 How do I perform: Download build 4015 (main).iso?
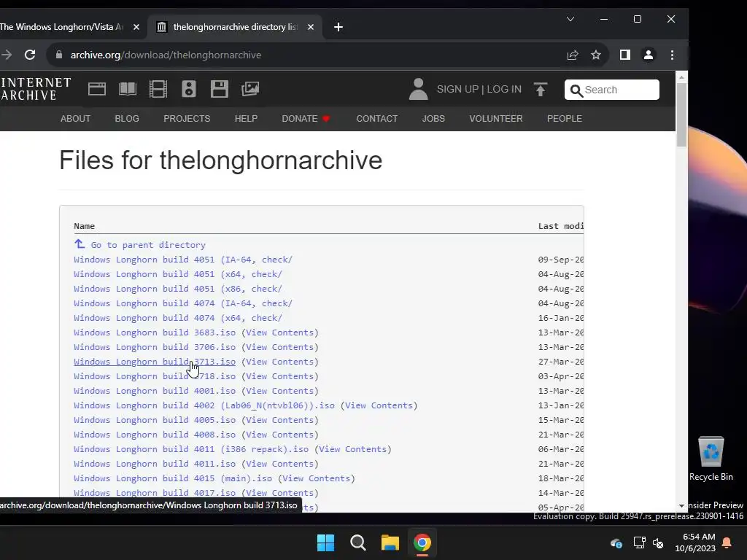tap(173, 478)
